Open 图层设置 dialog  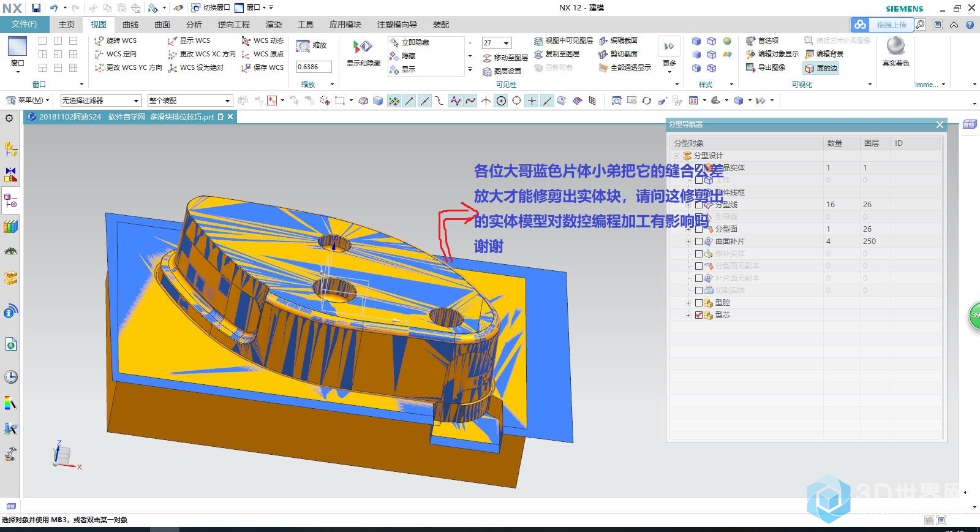tap(502, 71)
